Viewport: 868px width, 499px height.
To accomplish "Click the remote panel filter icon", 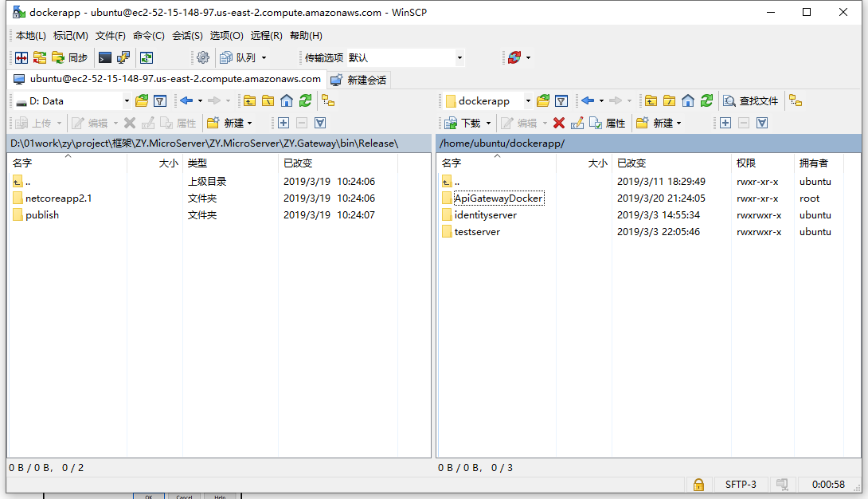I will (x=561, y=100).
